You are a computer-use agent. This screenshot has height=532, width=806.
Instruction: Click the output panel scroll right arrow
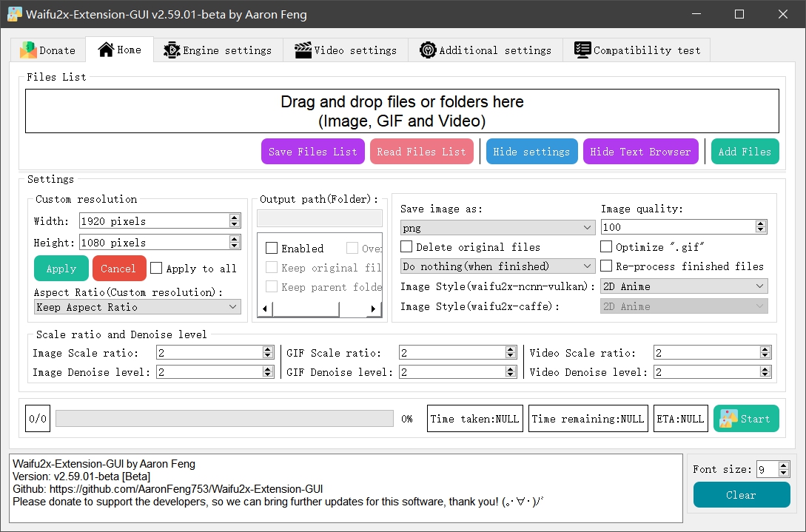click(x=373, y=309)
